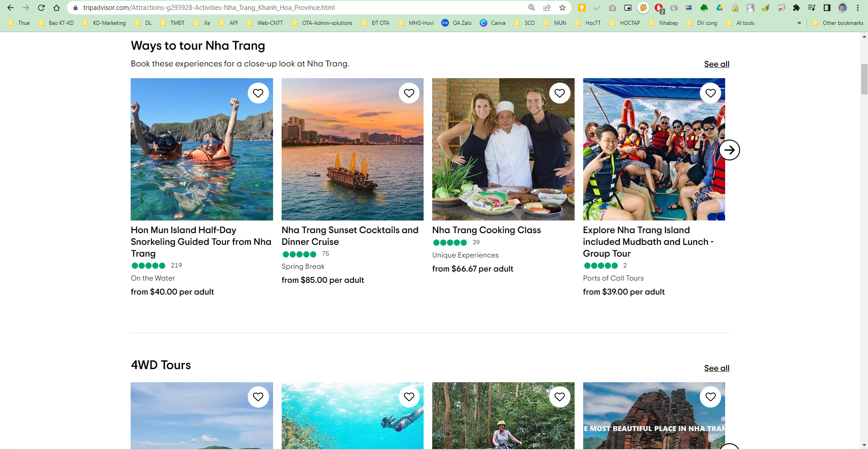Save Hon Mun Island snorkeling tour to favorites
Viewport: 868px width, 450px height.
point(258,93)
